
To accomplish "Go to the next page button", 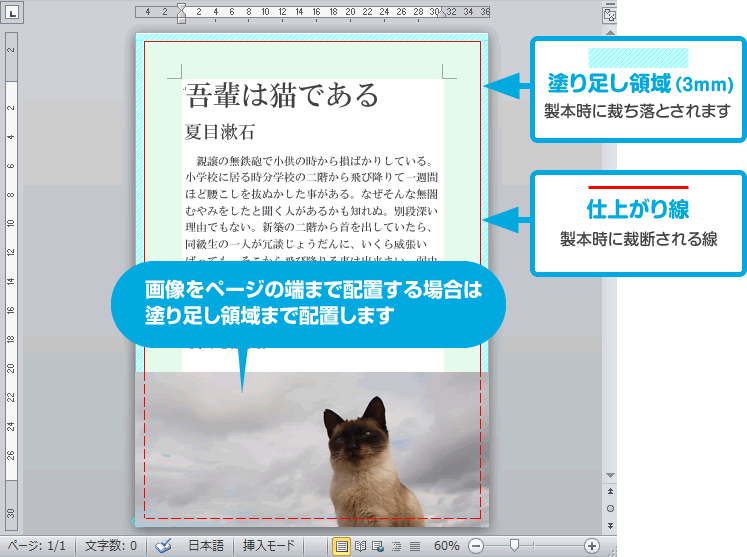I will tap(610, 526).
